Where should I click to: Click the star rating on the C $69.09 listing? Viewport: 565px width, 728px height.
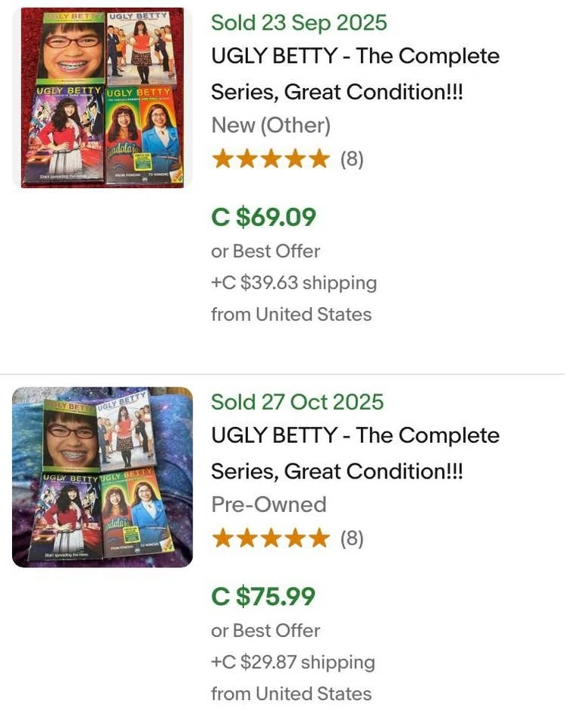point(271,159)
